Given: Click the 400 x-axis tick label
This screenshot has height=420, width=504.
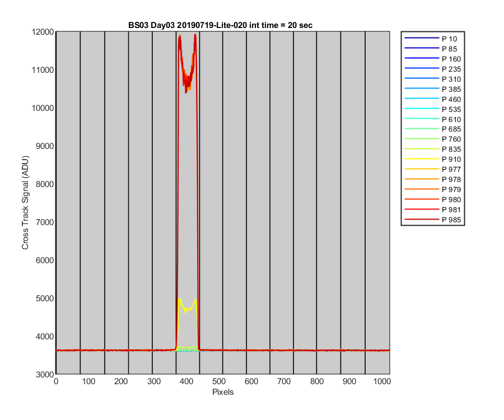Looking at the screenshot, I should pyautogui.click(x=186, y=381).
